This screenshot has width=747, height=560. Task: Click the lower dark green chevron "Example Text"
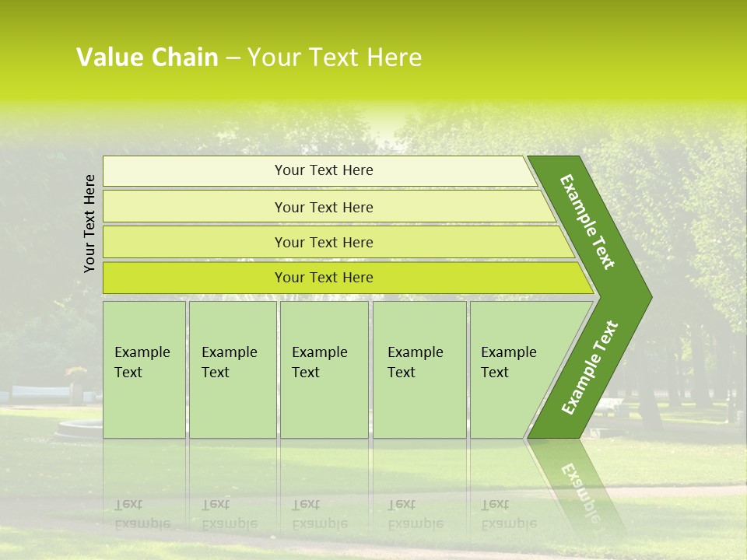click(590, 367)
